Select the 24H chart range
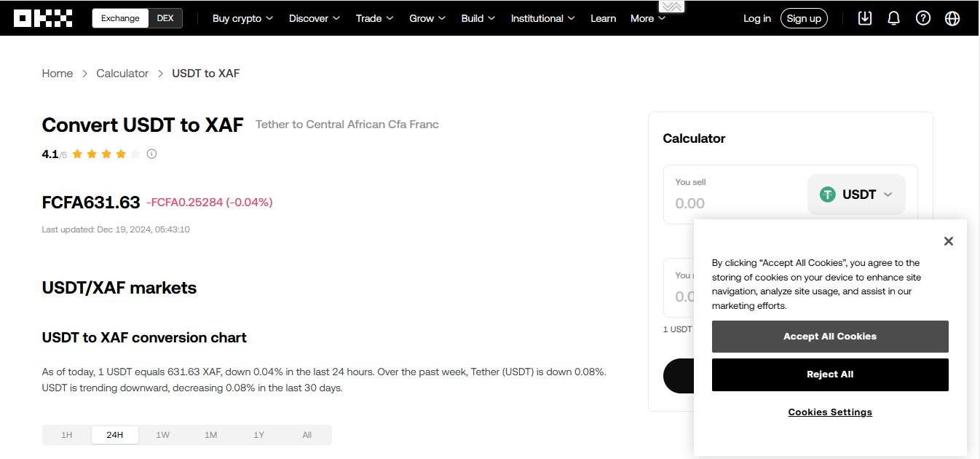Viewport: 980px width, 459px height. coord(115,435)
